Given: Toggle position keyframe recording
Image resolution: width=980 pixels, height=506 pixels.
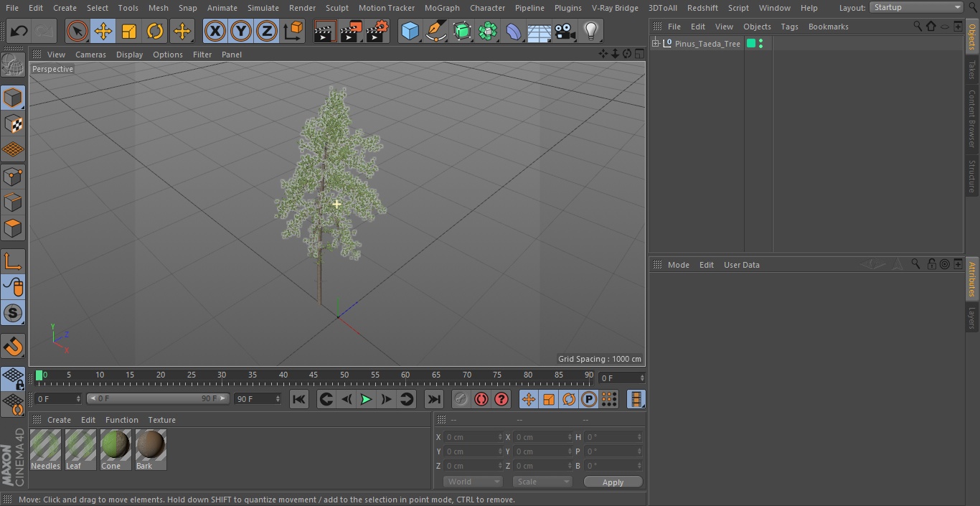Looking at the screenshot, I should (x=529, y=399).
